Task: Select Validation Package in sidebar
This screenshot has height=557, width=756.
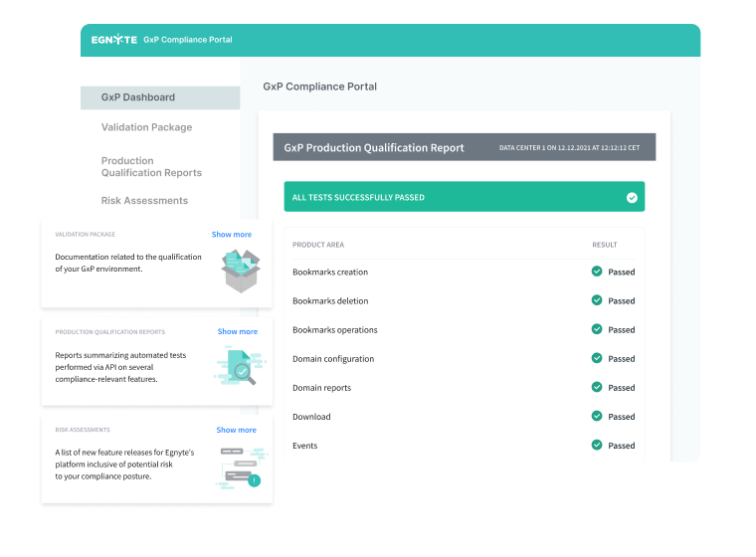Action: point(146,127)
